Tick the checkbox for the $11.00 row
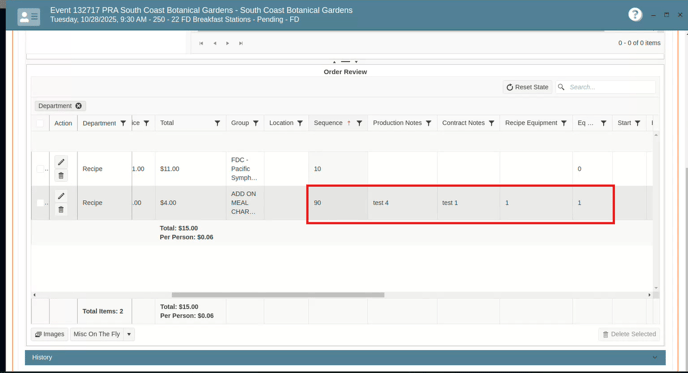 pyautogui.click(x=40, y=169)
